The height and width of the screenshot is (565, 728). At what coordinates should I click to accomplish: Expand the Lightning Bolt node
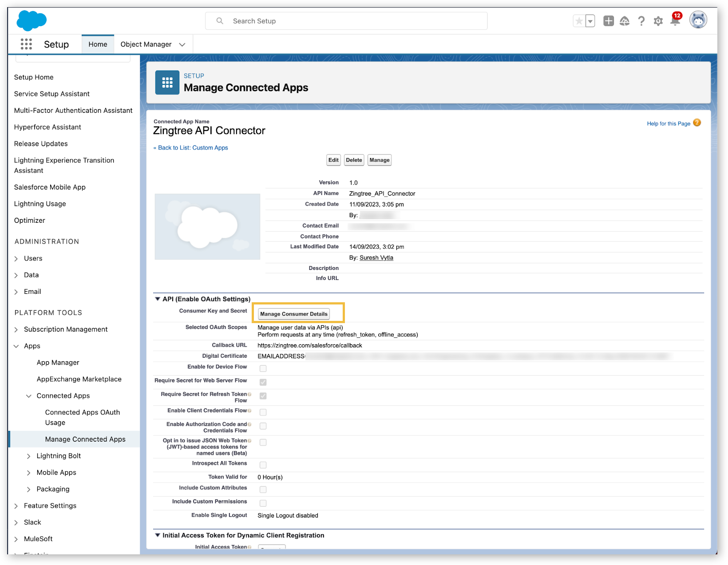[29, 456]
